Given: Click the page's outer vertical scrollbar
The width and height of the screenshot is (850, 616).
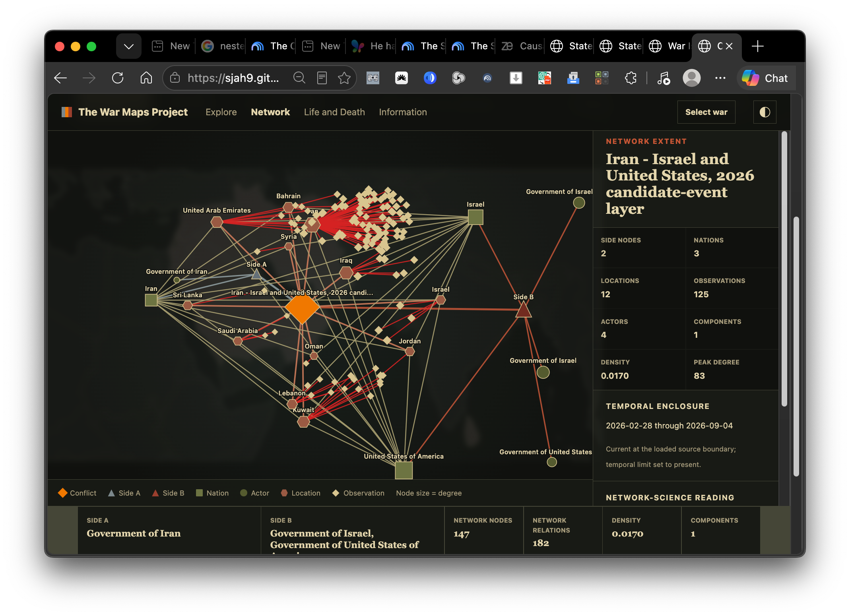Looking at the screenshot, I should pyautogui.click(x=796, y=346).
